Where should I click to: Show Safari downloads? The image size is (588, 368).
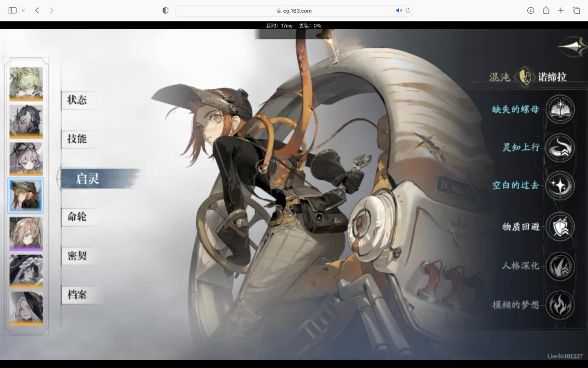click(531, 11)
